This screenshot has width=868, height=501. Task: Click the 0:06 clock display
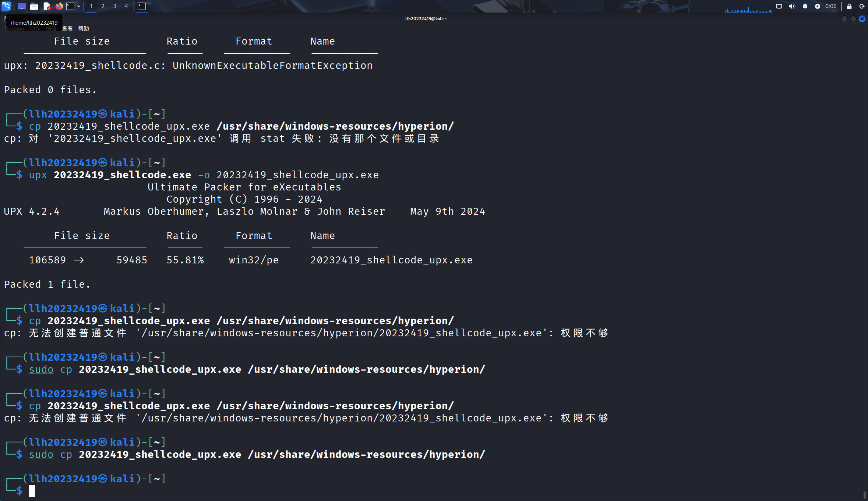coord(831,6)
